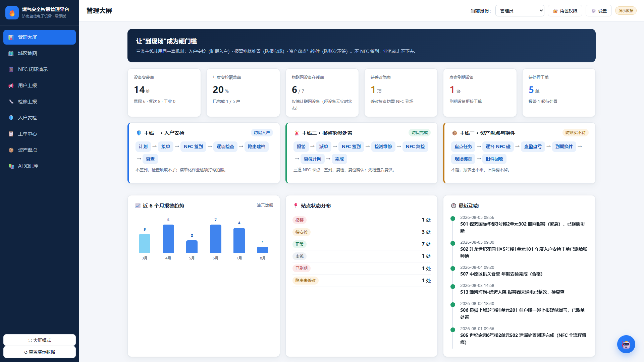Click the 重置演示数据 button
The height and width of the screenshot is (362, 644).
coord(40,352)
